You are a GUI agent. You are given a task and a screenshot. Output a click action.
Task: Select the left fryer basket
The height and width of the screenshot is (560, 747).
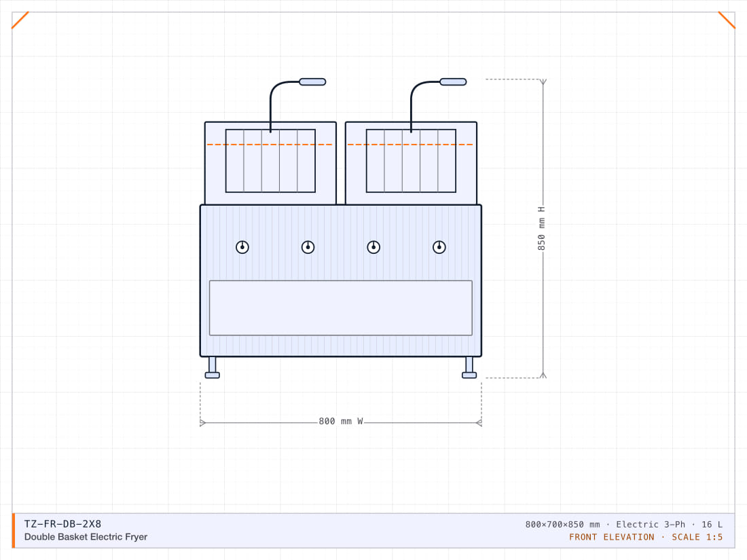click(270, 161)
